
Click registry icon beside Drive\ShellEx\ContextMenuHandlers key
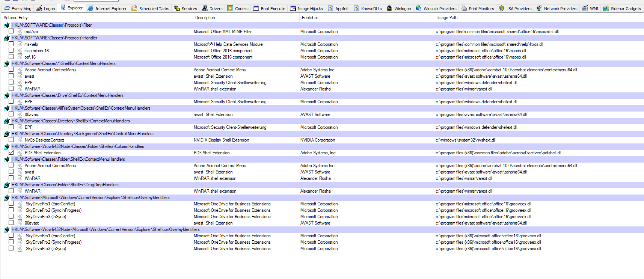coord(6,96)
